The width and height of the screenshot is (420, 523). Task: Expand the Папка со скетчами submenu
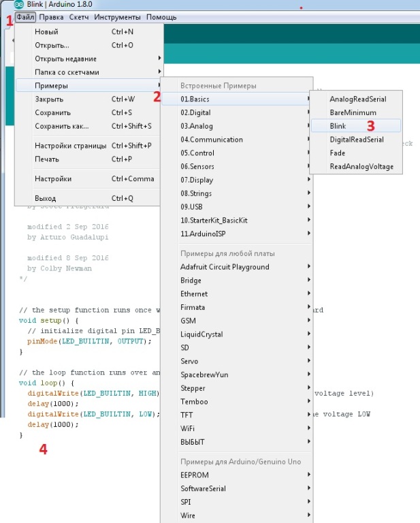pos(66,72)
